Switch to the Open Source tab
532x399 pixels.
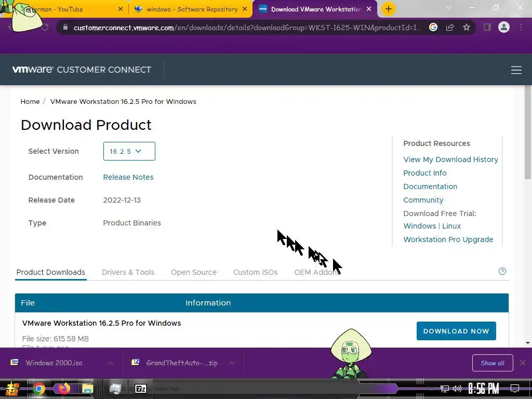tap(194, 272)
